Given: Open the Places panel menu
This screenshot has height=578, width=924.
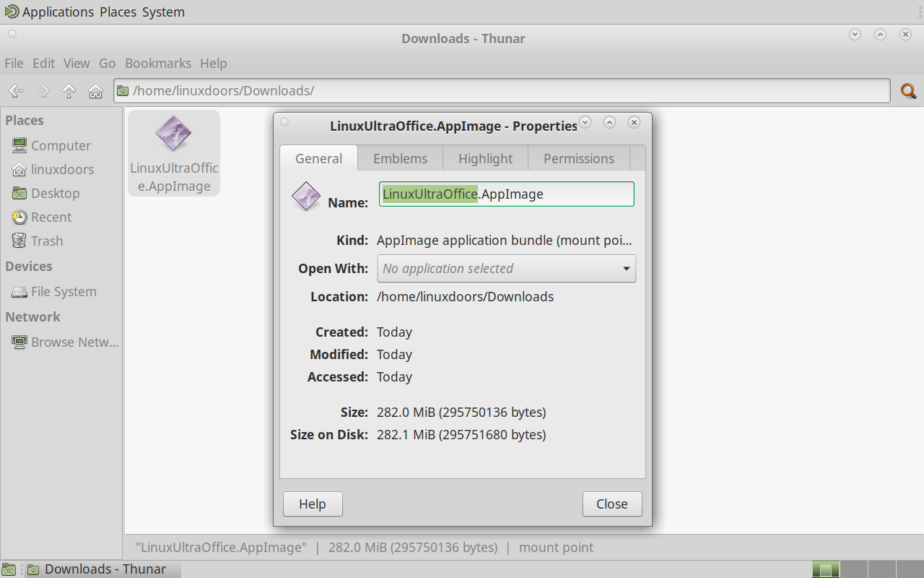Looking at the screenshot, I should (x=119, y=12).
